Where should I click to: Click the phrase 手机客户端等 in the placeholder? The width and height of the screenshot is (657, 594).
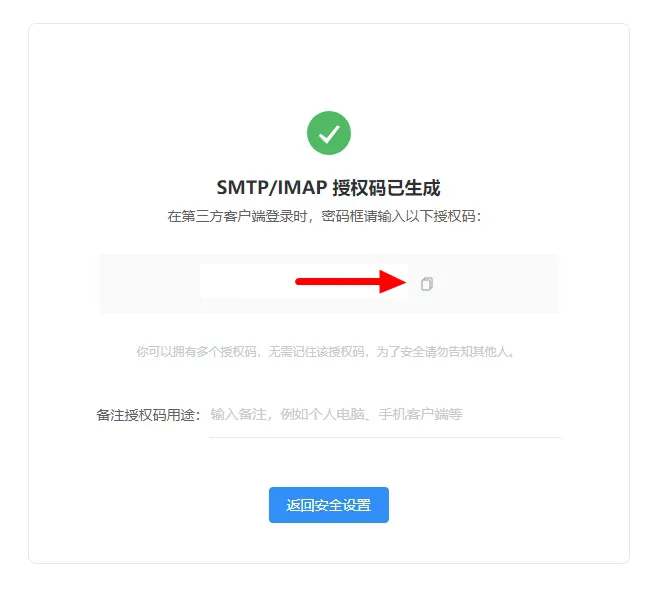click(x=421, y=414)
